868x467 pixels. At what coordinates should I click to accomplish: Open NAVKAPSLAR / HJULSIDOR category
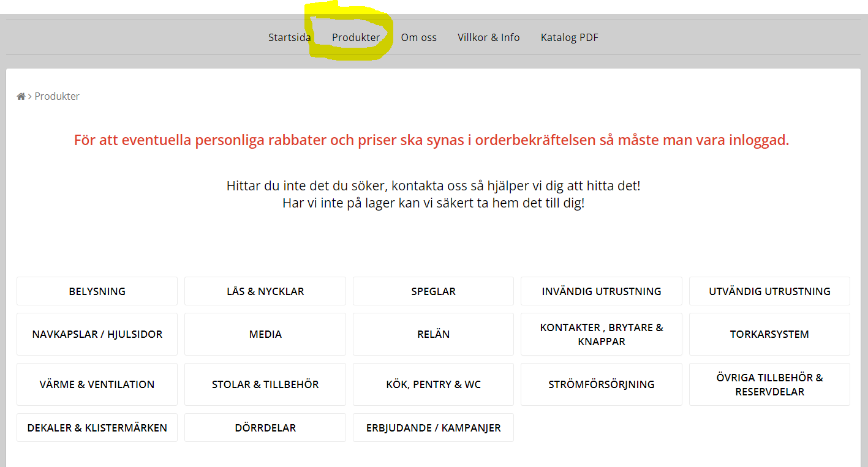click(97, 334)
